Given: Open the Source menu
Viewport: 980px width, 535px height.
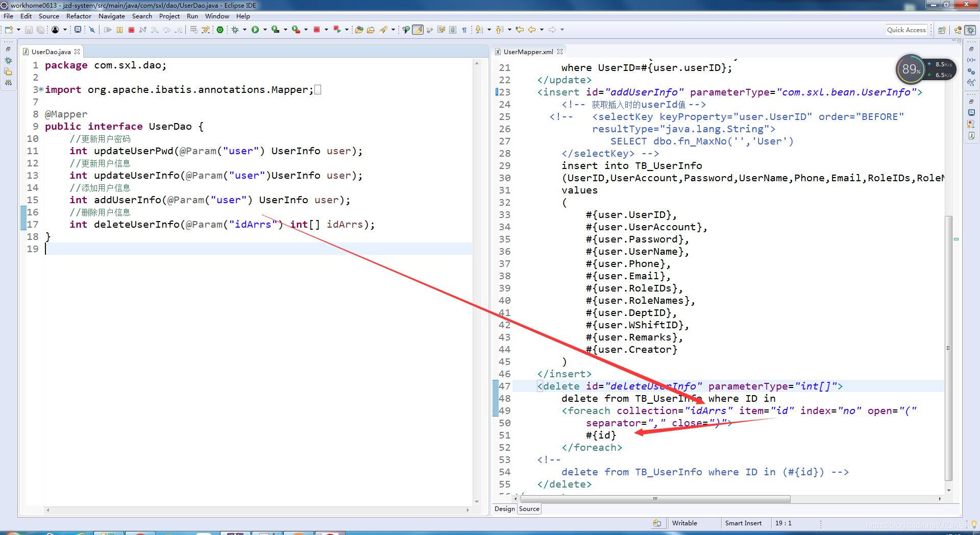Looking at the screenshot, I should point(49,16).
